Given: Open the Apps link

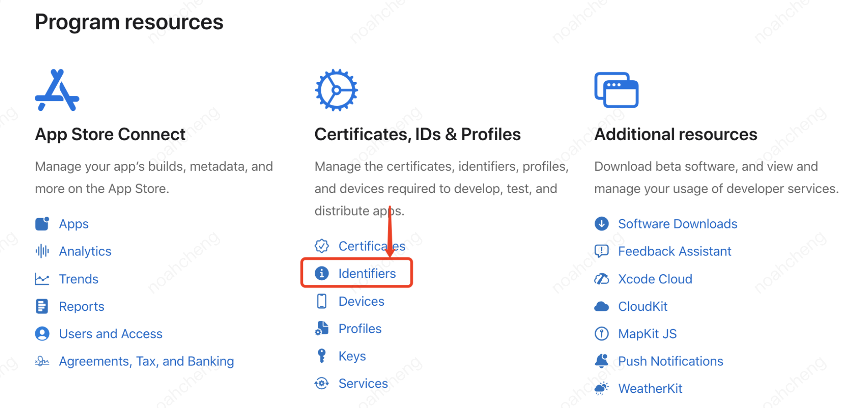Looking at the screenshot, I should (x=74, y=224).
